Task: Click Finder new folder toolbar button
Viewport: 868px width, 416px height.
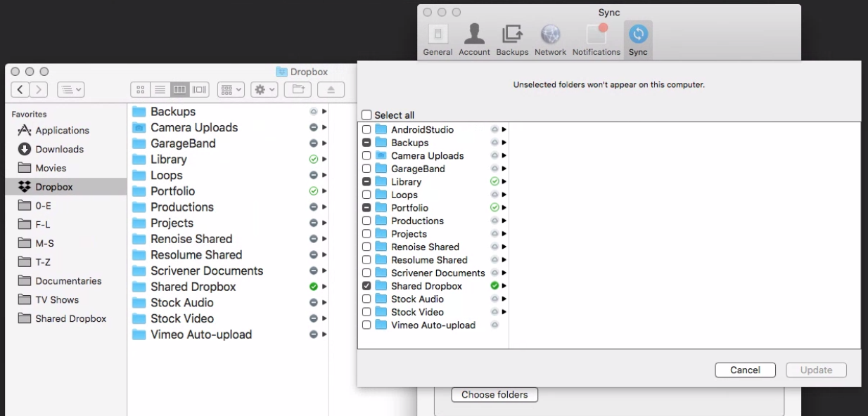Action: pos(298,89)
